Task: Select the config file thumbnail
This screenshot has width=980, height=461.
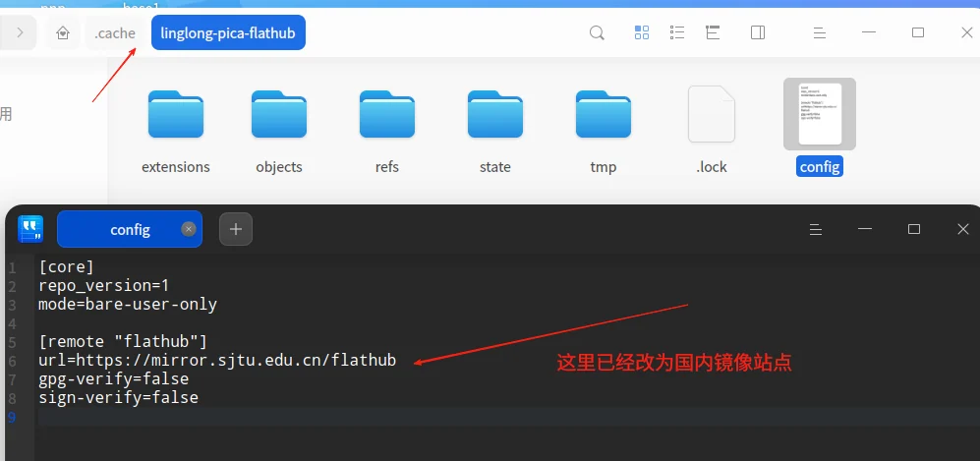Action: tap(820, 114)
